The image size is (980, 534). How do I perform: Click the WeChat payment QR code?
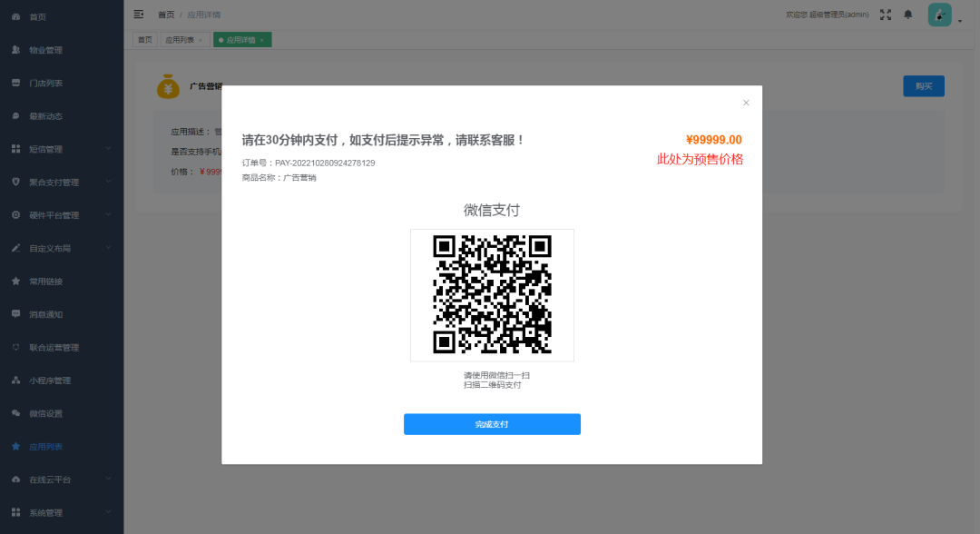492,294
